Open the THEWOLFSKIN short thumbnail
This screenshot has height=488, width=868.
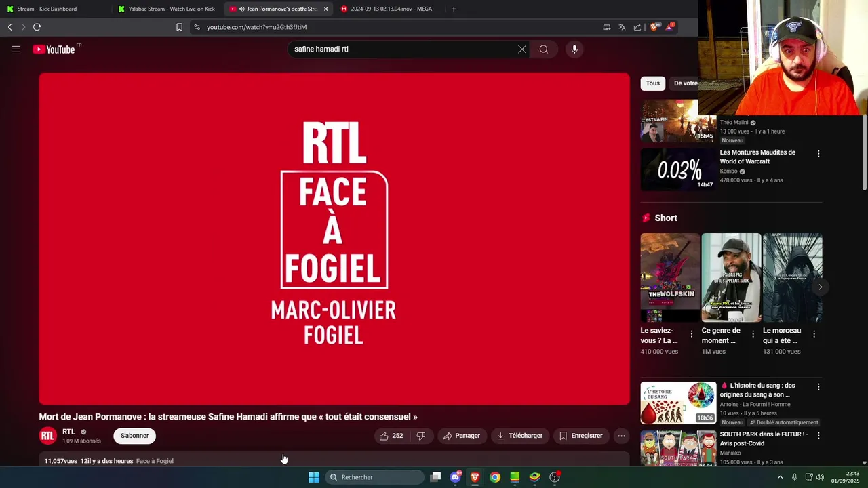pyautogui.click(x=670, y=278)
